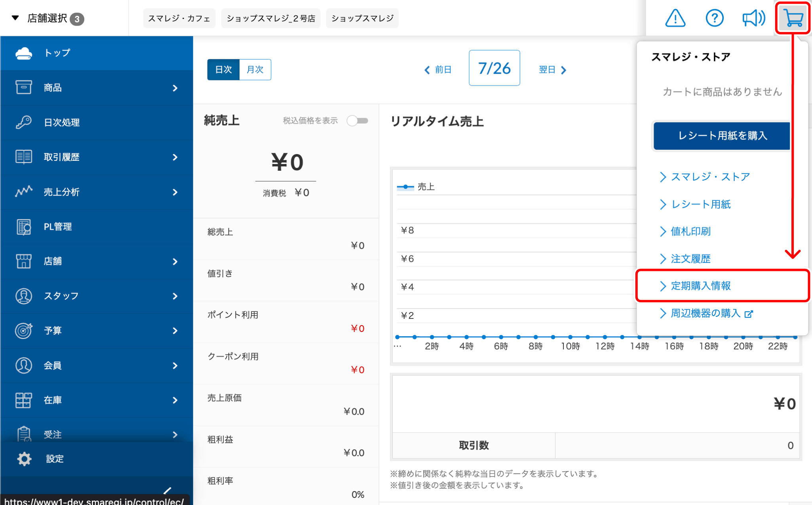The height and width of the screenshot is (505, 812).
Task: Expand the 予算 submenu arrow
Action: pos(175,331)
